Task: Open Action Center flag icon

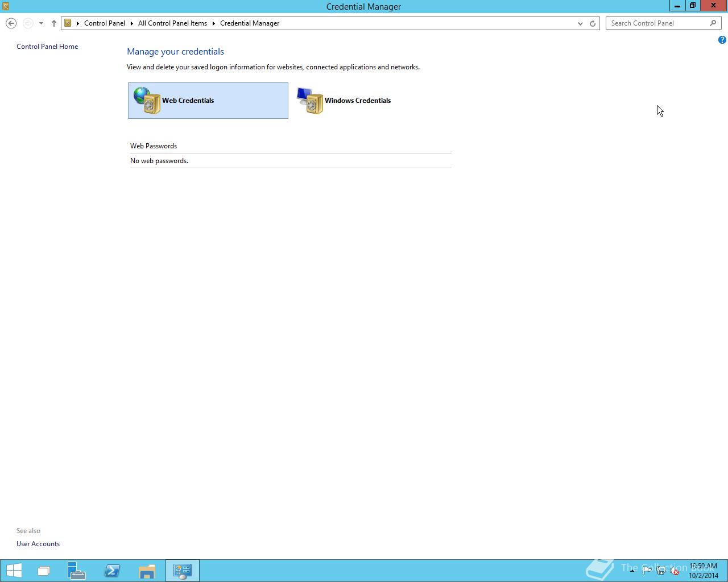Action: 646,571
